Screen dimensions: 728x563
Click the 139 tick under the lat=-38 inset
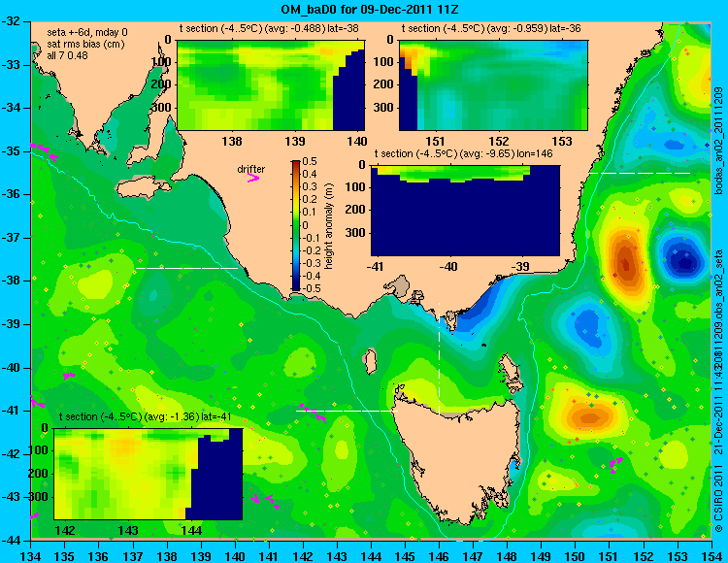pyautogui.click(x=295, y=141)
